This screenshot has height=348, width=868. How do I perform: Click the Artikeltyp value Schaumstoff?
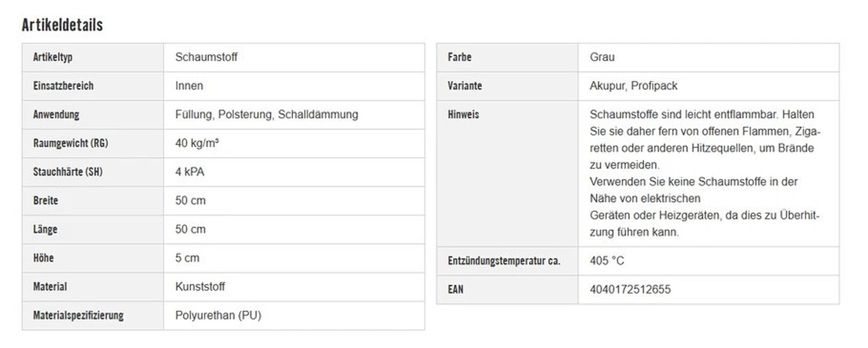coord(206,57)
